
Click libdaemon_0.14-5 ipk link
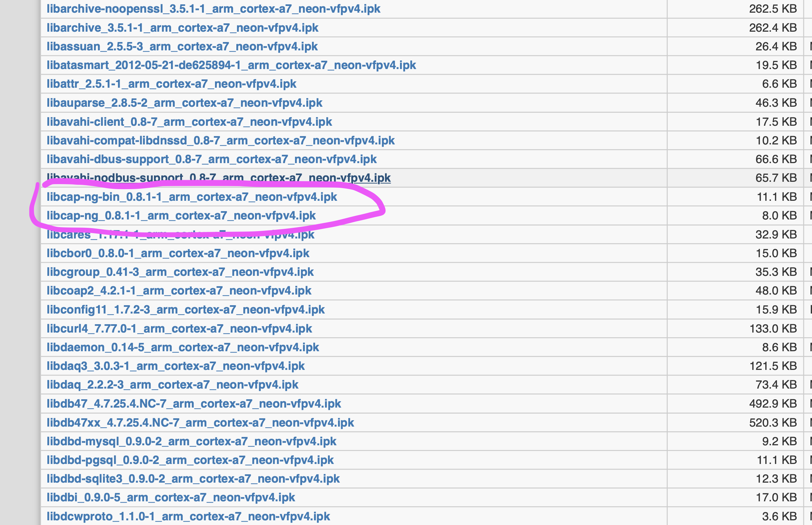[183, 347]
